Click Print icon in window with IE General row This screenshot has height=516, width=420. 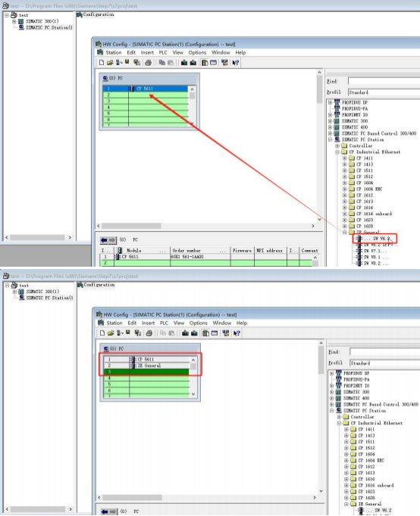[149, 333]
